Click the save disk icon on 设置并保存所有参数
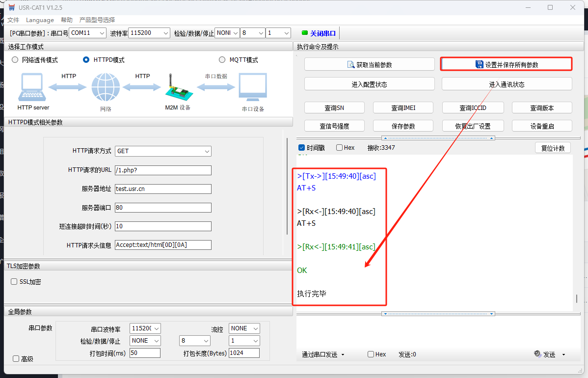 480,65
